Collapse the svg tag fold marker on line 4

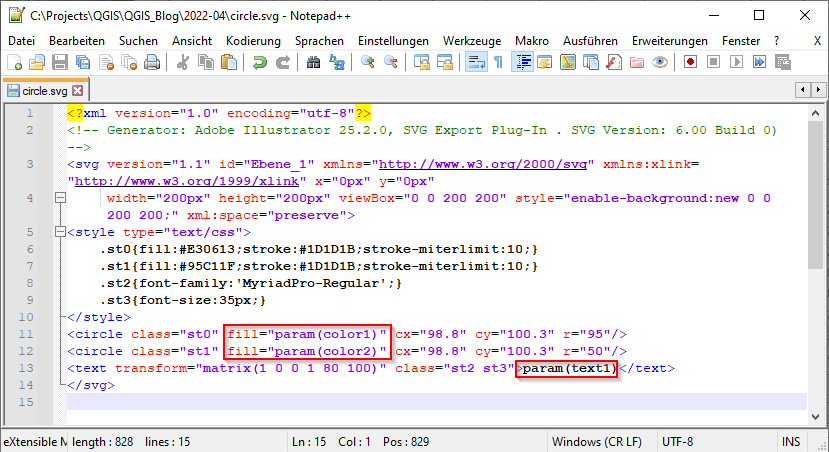(60, 198)
